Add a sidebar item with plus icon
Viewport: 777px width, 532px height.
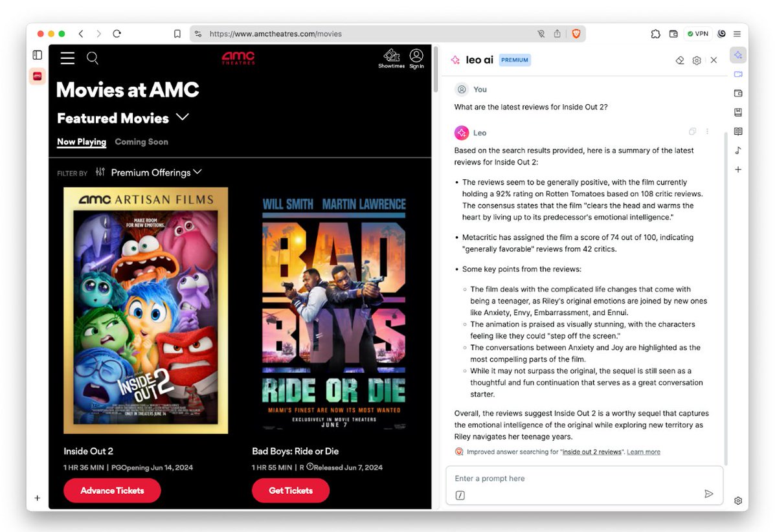coord(738,170)
